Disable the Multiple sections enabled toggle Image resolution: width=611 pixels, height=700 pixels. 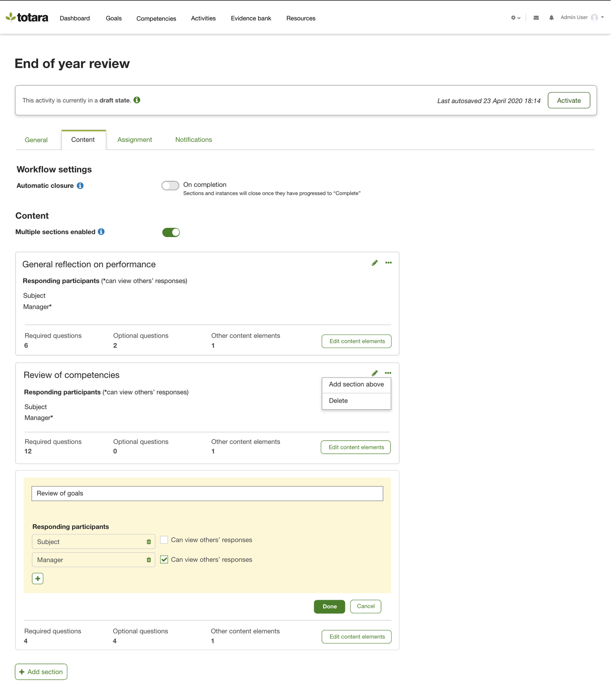(171, 232)
